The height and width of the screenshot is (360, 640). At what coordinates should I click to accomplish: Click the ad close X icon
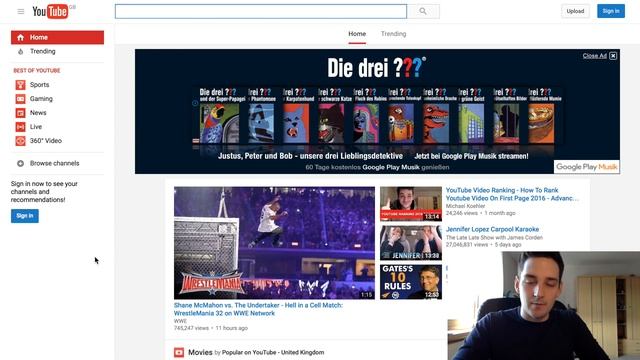point(613,56)
